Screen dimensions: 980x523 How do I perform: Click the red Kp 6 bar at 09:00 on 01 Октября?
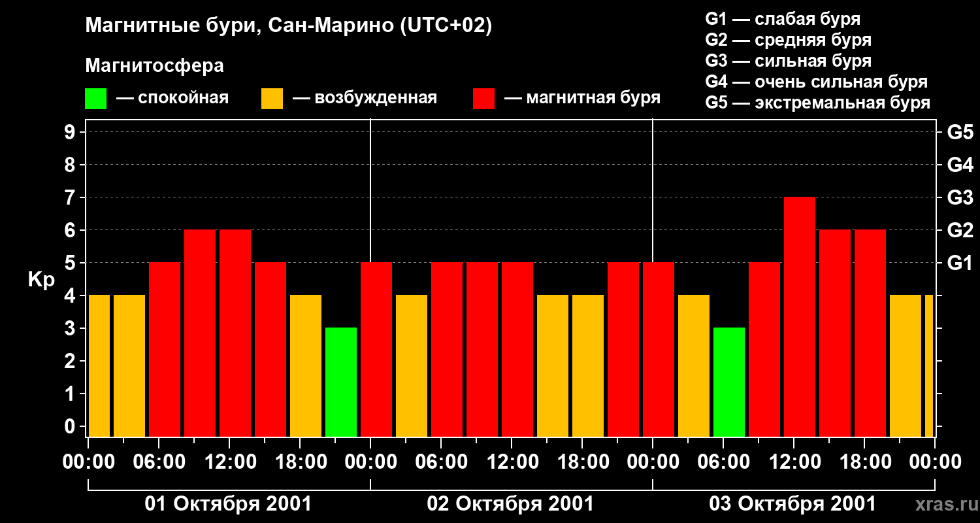pyautogui.click(x=200, y=333)
